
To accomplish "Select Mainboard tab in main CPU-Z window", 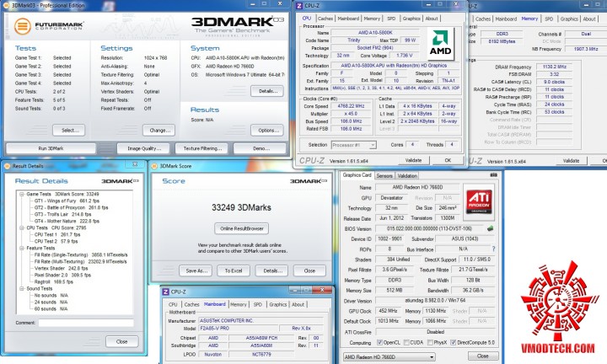I will point(348,19).
